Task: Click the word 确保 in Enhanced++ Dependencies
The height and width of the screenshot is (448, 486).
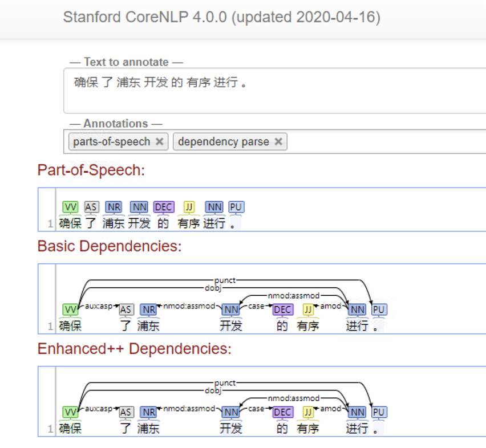Action: click(70, 428)
